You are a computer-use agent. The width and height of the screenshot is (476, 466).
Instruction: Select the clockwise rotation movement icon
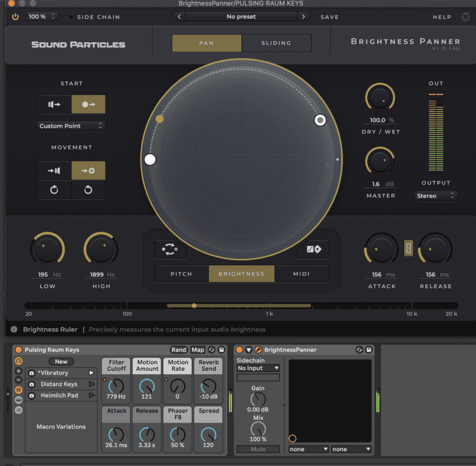(54, 190)
